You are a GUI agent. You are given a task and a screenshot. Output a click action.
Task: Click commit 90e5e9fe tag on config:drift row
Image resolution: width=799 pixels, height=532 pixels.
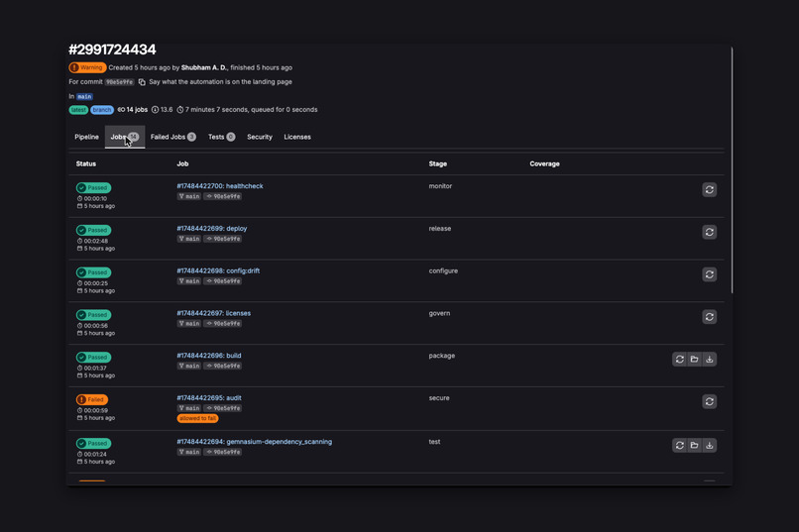tap(223, 281)
